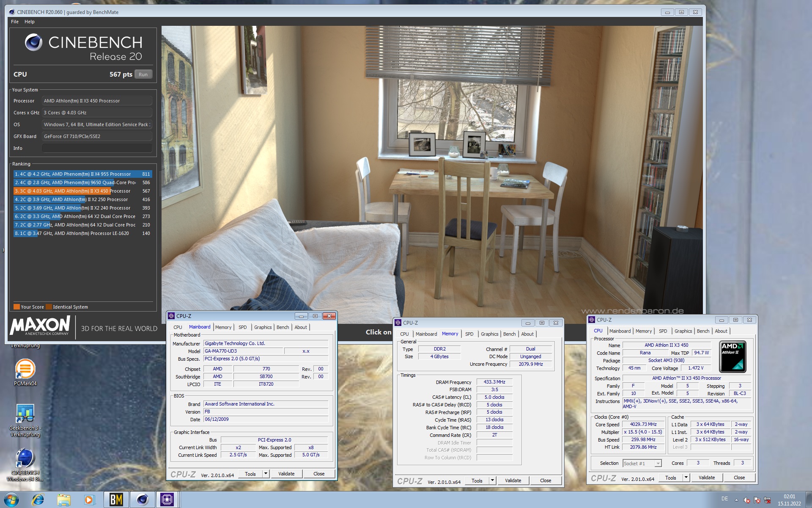Screen dimensions: 812x508
Task: Click the MAXON logo
Action: [40, 326]
